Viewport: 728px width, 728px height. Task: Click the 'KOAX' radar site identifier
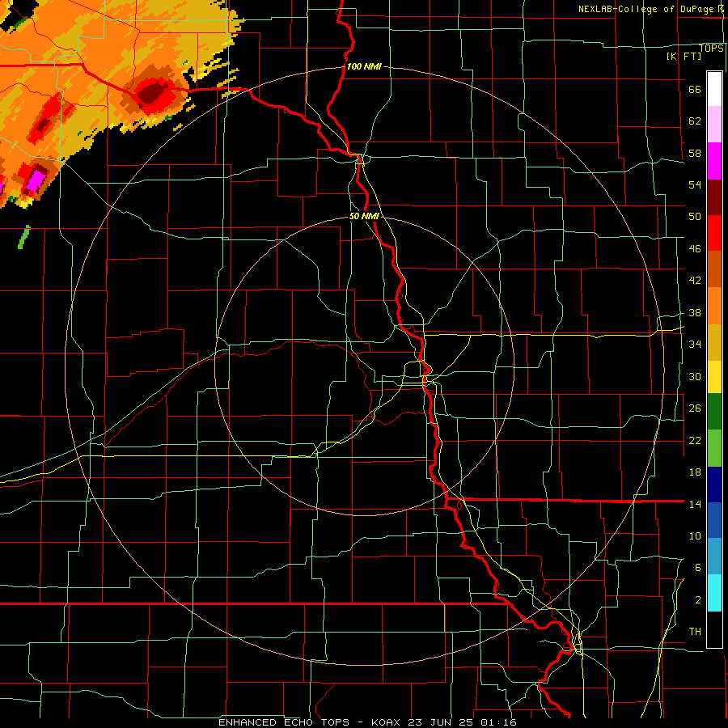pos(387,722)
